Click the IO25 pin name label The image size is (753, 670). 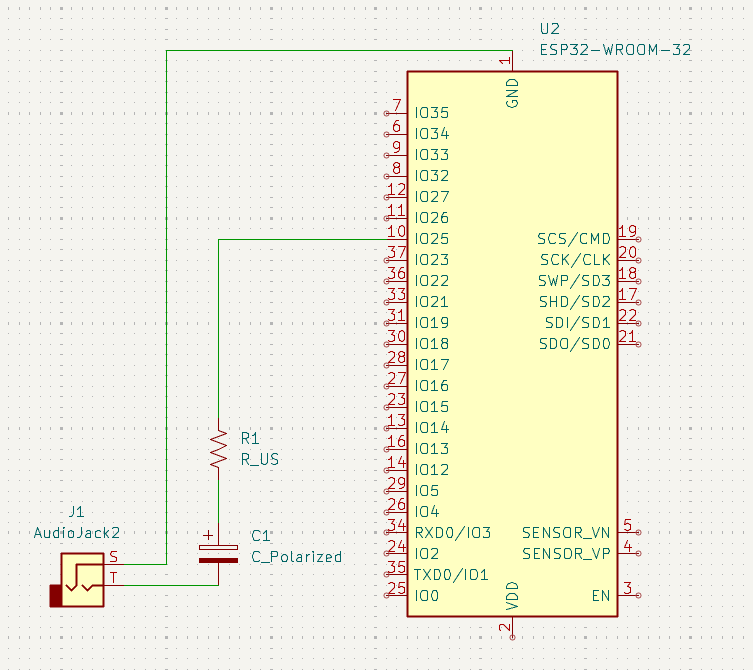(x=431, y=239)
